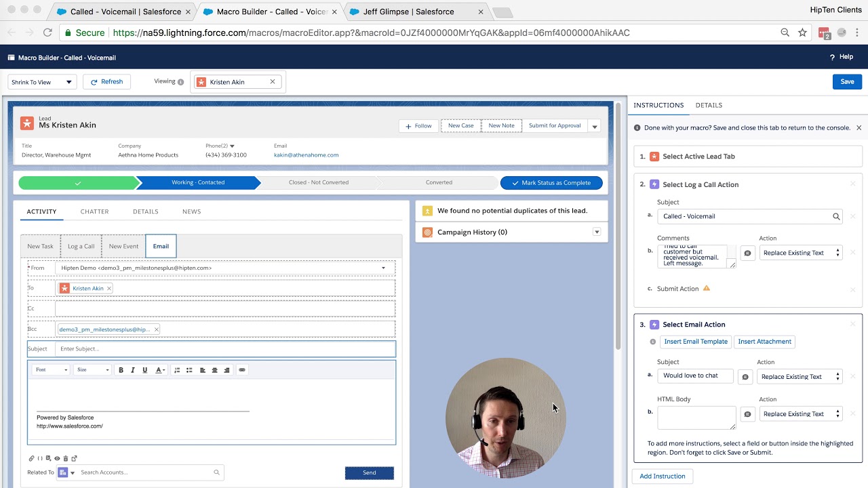Click the comment icon next to Comments field
The height and width of the screenshot is (488, 868).
point(747,253)
